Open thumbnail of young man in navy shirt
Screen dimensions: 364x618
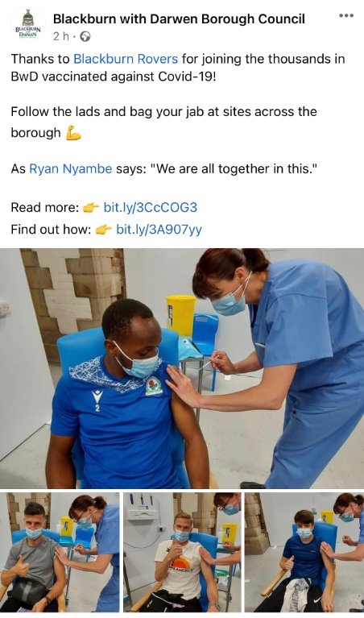pos(304,552)
